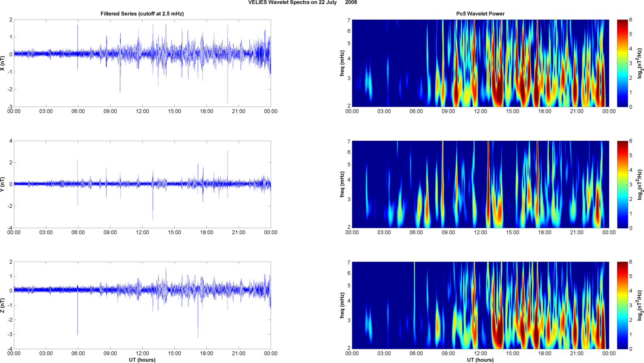Click the "freq (mHz)" label of the bottom spectrogram

(342, 305)
